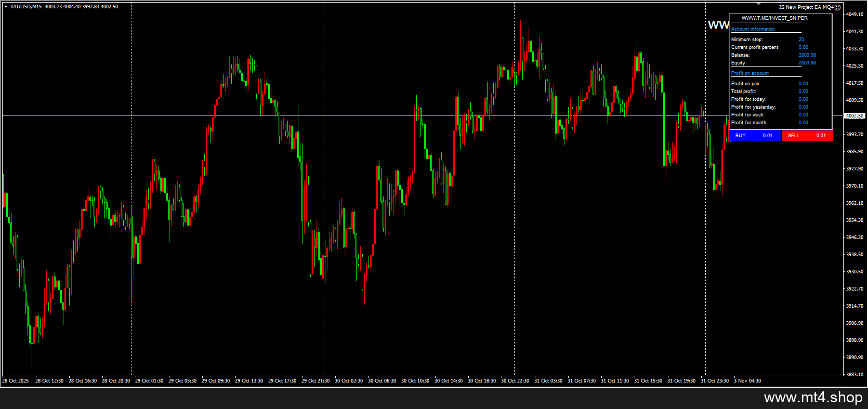
Task: Click the 'Current profit percent:' label
Action: (x=755, y=47)
